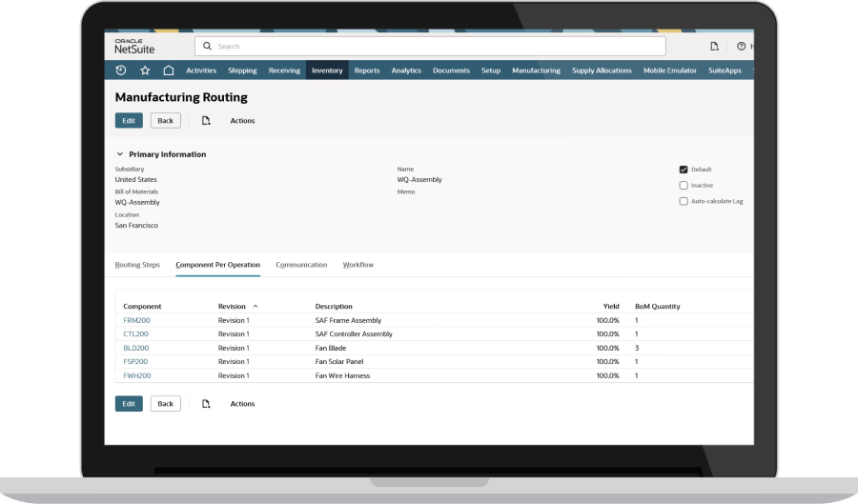Click the SAF Controller Assembly description
This screenshot has height=504, width=858.
pyautogui.click(x=354, y=334)
